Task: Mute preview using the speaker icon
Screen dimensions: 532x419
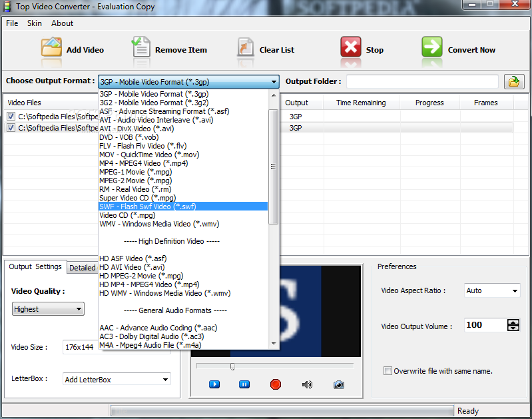Action: (307, 384)
